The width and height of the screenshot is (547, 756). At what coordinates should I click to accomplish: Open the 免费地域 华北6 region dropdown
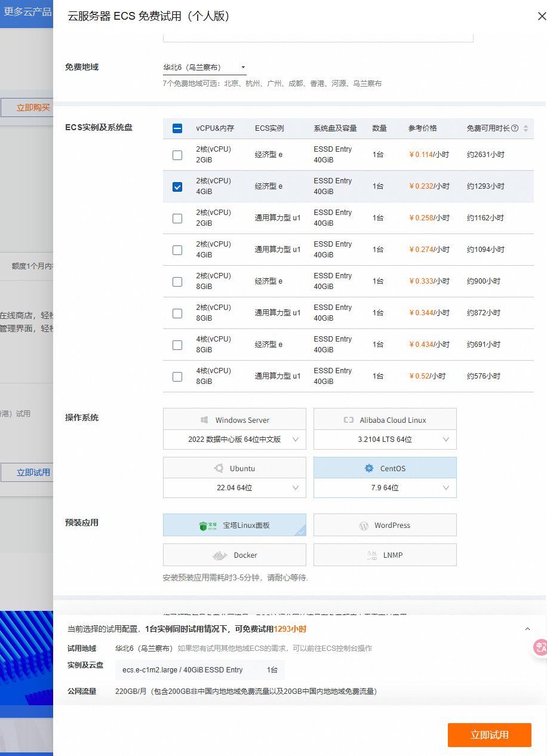click(204, 67)
